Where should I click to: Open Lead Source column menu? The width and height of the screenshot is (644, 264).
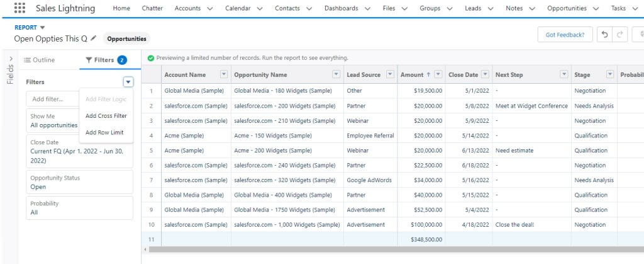click(x=390, y=74)
